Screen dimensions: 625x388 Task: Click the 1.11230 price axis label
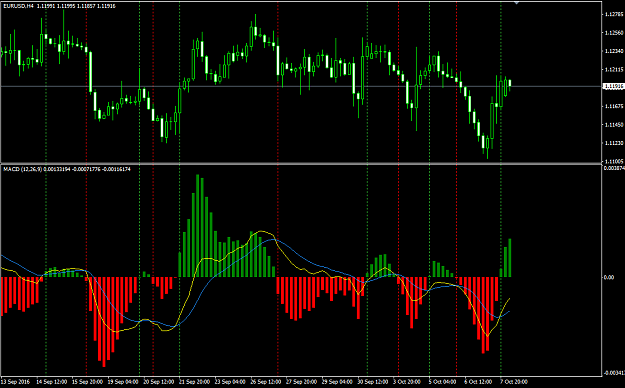pos(614,143)
